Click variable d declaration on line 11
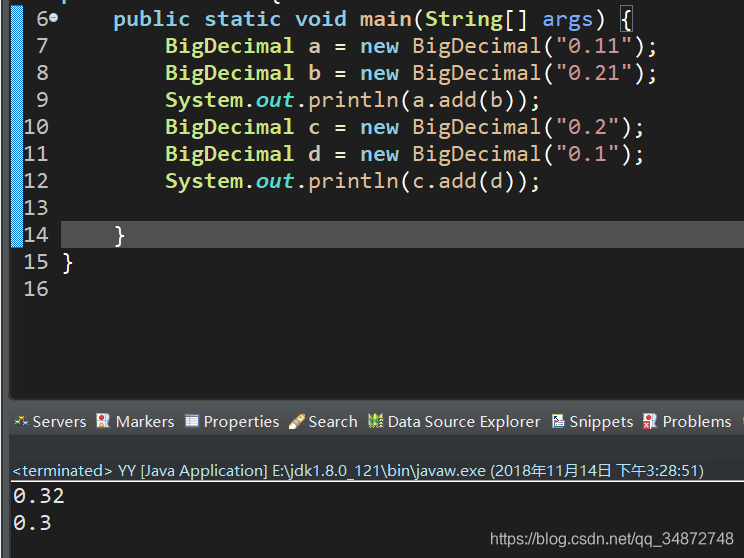Viewport: 744px width, 558px height. pos(315,154)
